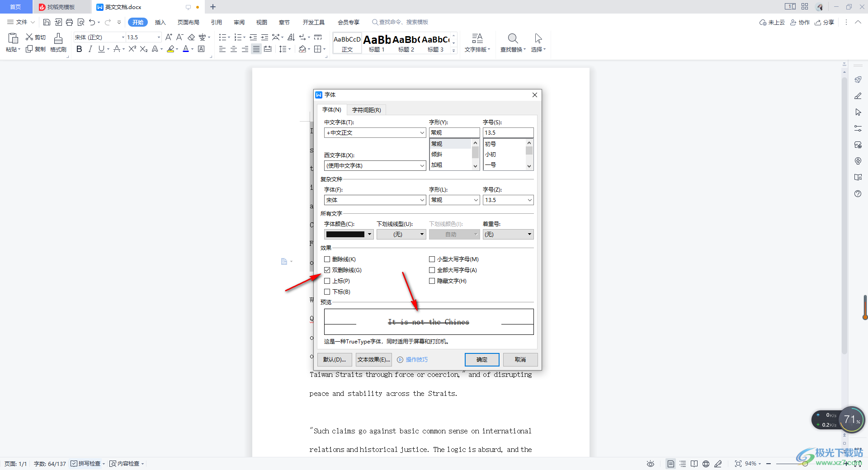Open the ribbon font size 13.5 dropdown
868x470 pixels.
click(158, 38)
